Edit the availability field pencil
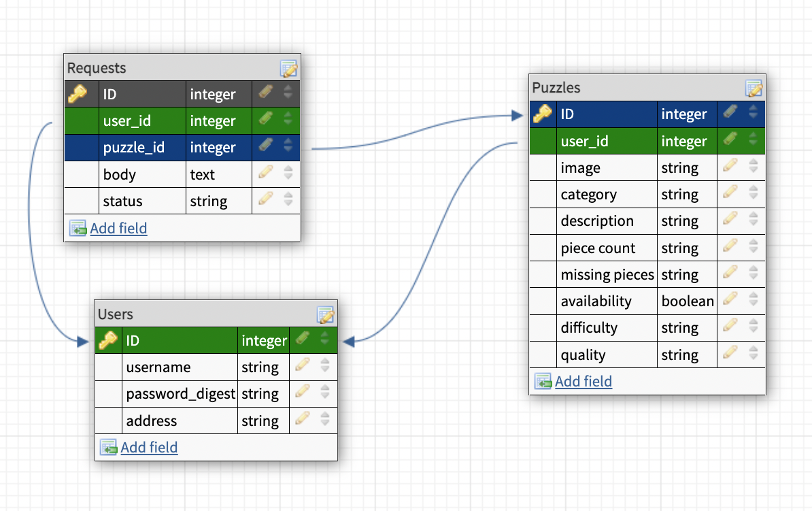Screen dimensions: 812x511 click(x=730, y=299)
